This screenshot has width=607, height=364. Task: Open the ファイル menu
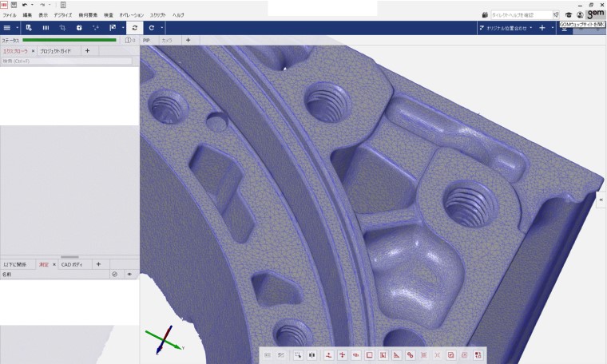coord(10,15)
